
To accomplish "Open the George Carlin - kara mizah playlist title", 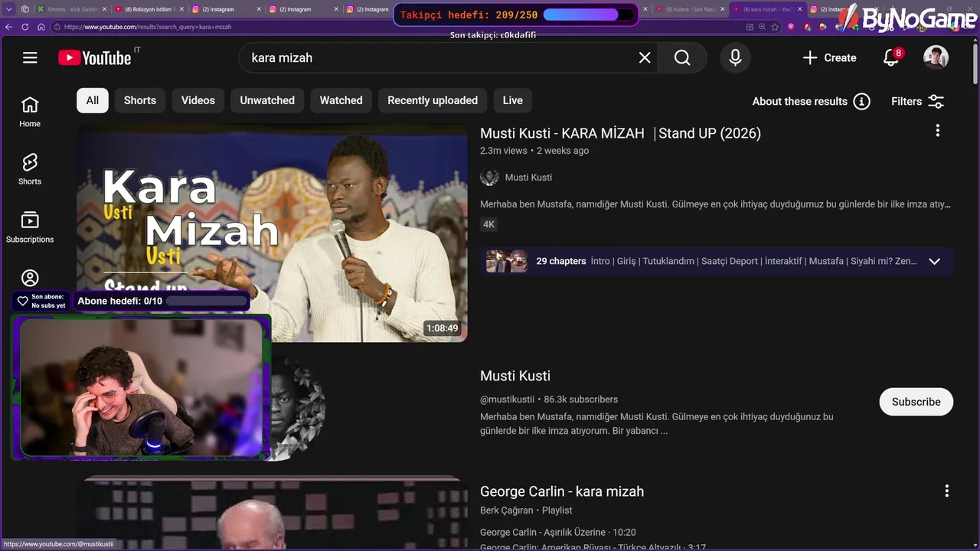I will point(562,491).
